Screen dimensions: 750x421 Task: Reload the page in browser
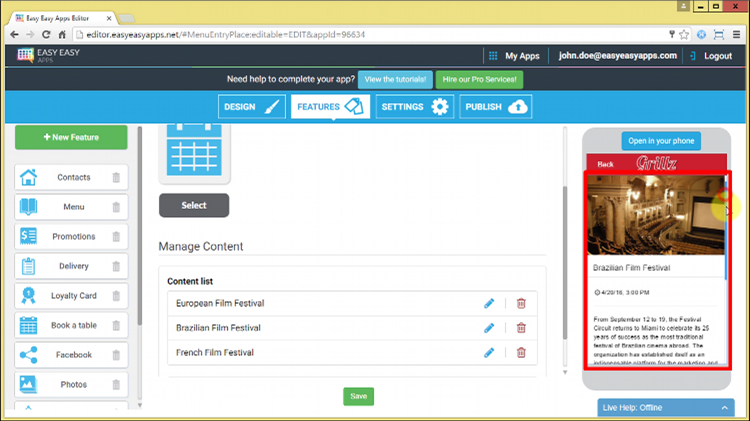pos(46,34)
